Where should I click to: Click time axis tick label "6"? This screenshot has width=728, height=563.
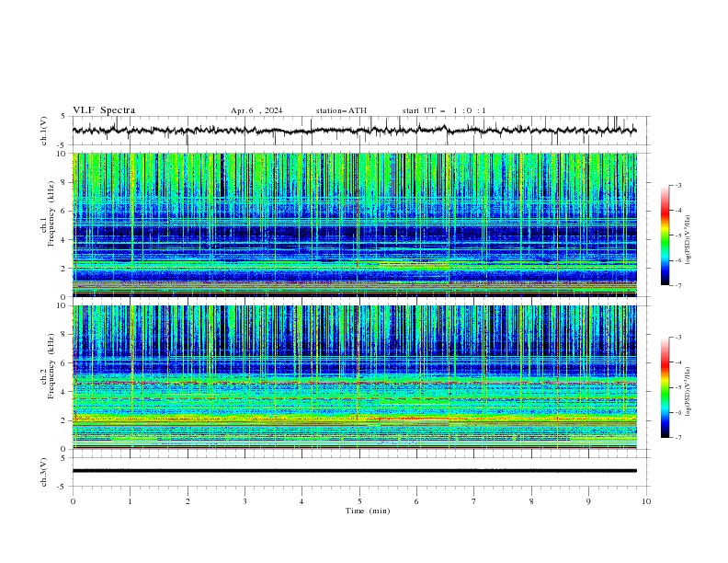tap(417, 501)
